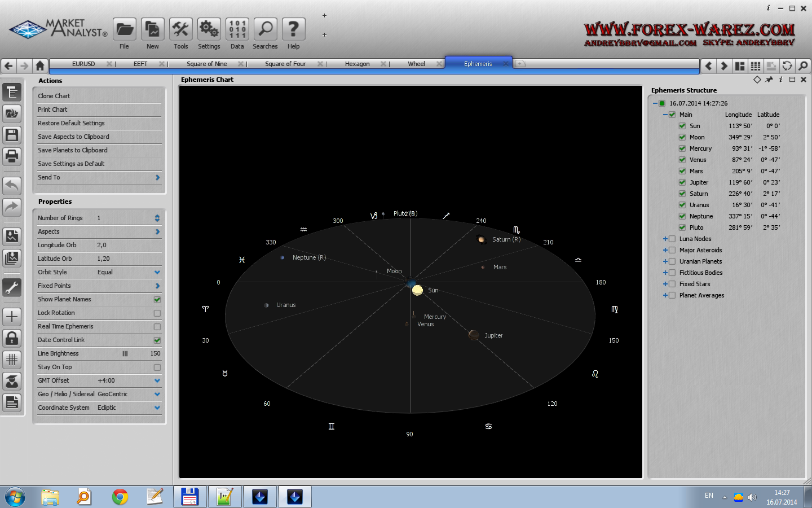This screenshot has width=812, height=508.
Task: Click the Data binary icon
Action: point(237,29)
